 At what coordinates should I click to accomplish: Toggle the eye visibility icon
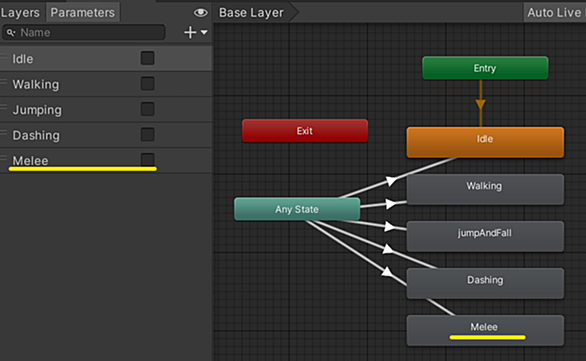coord(201,13)
